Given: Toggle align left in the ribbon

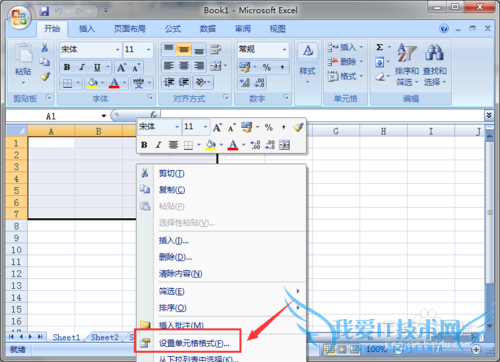Looking at the screenshot, I should click(x=169, y=66).
